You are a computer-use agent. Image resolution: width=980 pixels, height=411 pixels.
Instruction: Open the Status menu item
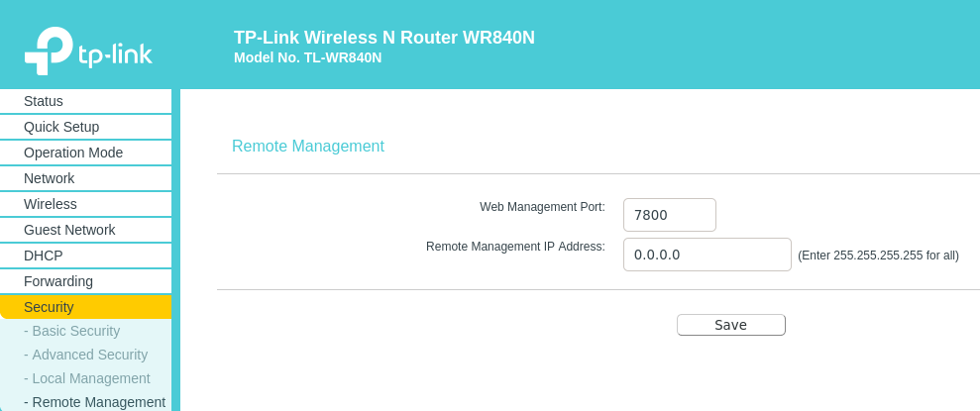pyautogui.click(x=44, y=101)
